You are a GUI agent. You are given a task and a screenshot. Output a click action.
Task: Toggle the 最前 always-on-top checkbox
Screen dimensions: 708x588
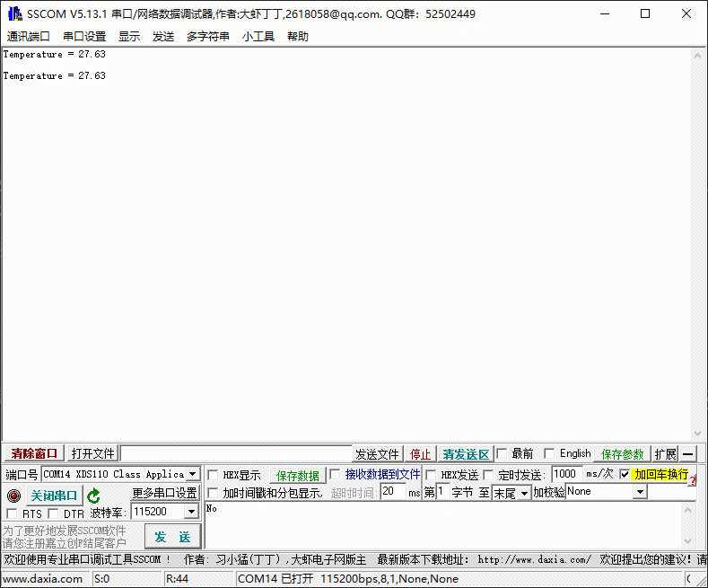502,453
